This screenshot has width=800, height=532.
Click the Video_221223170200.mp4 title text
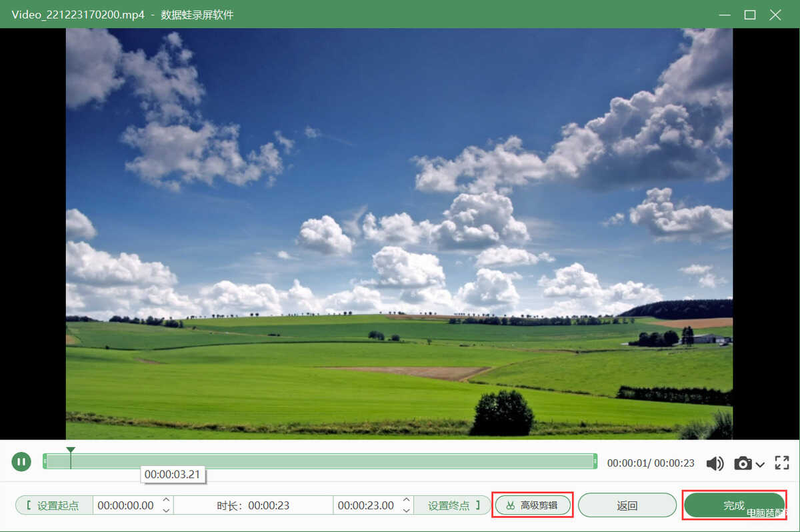(x=78, y=14)
